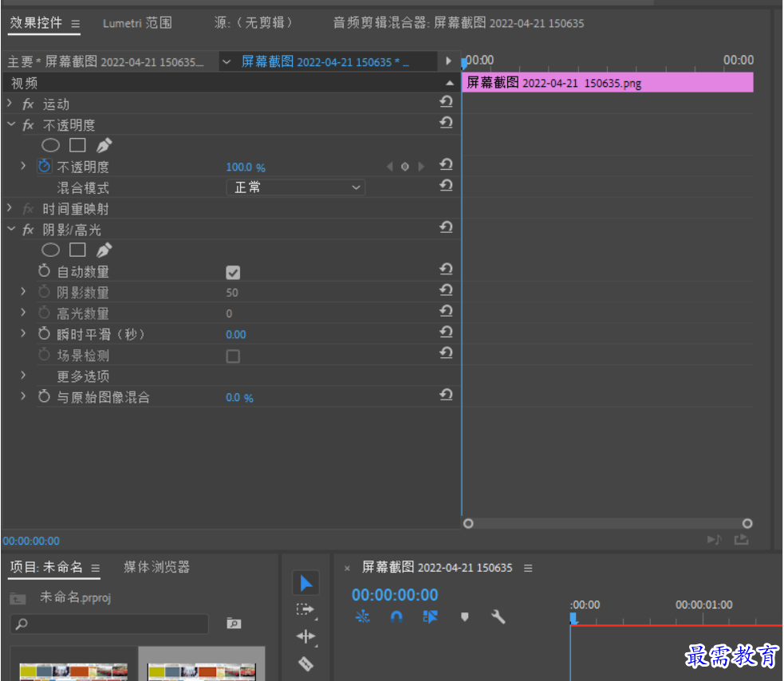The width and height of the screenshot is (784, 681).
Task: Create ellipse mask under 阴影/高光
Action: (50, 250)
